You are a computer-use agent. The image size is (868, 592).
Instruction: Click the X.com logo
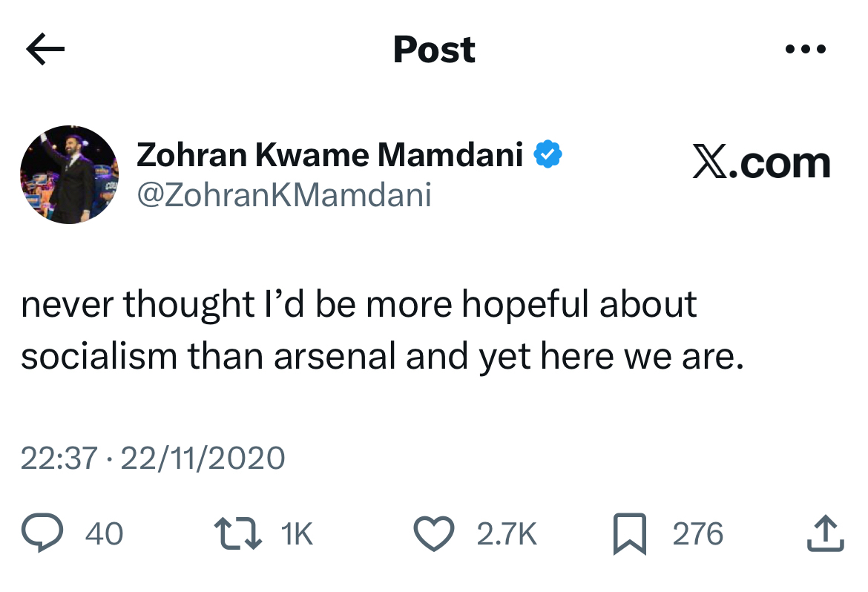[761, 163]
